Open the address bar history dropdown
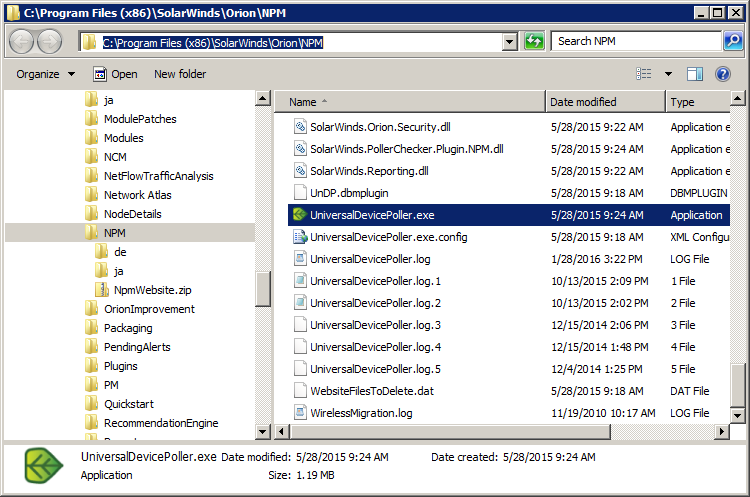750x497 pixels. [510, 42]
